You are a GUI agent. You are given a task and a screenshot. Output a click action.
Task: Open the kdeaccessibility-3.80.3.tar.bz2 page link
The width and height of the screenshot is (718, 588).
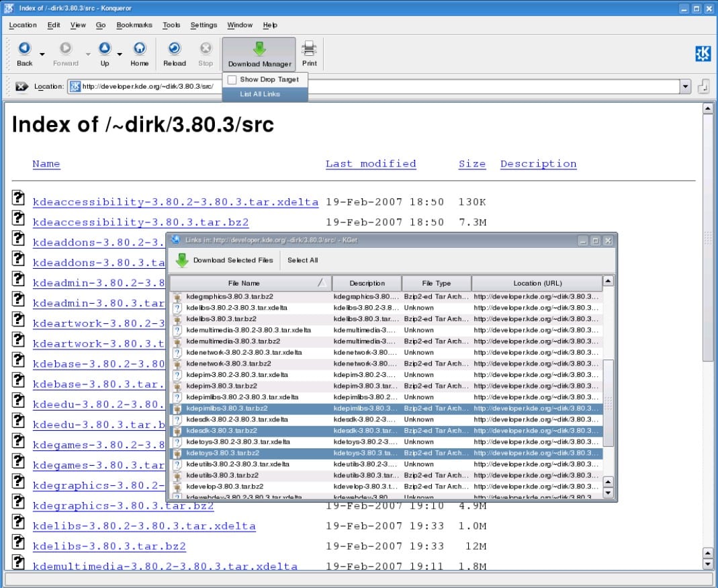[x=140, y=222]
